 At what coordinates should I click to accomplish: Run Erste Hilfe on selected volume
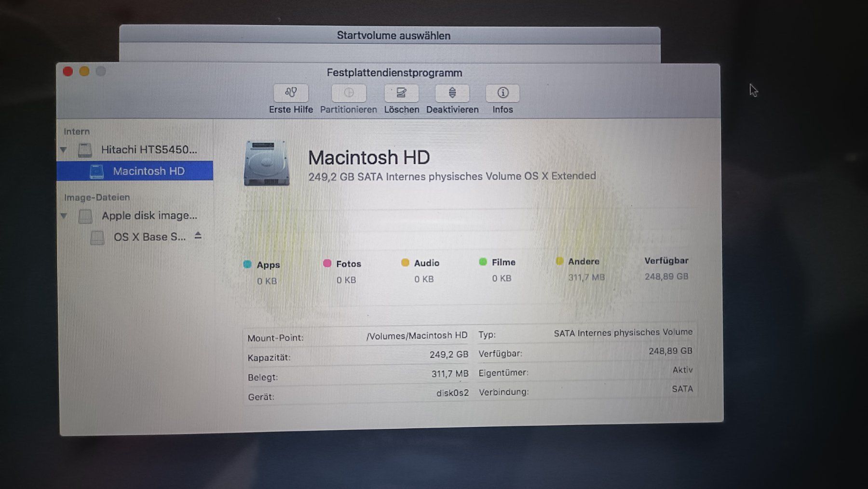tap(291, 93)
